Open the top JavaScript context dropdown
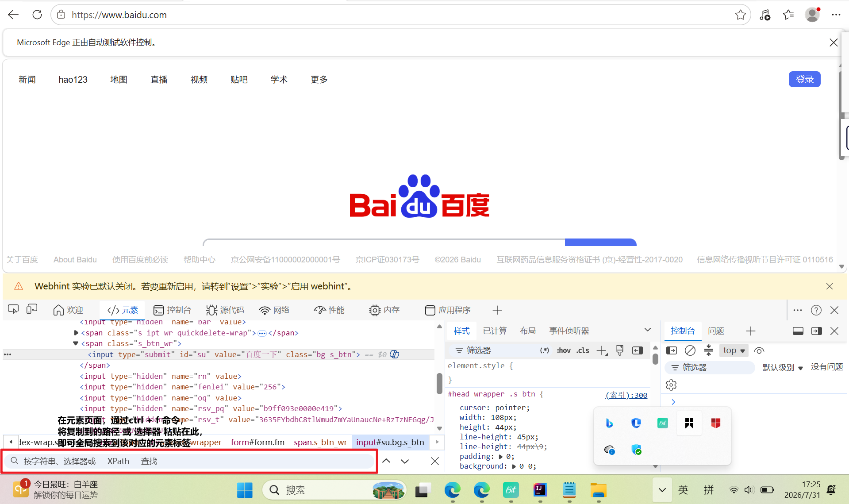This screenshot has height=504, width=849. (x=734, y=350)
